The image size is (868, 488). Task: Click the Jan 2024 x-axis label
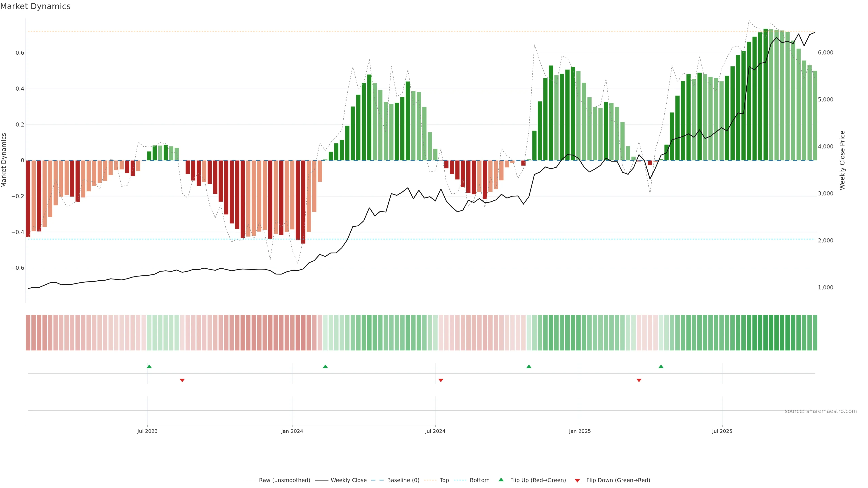point(292,431)
